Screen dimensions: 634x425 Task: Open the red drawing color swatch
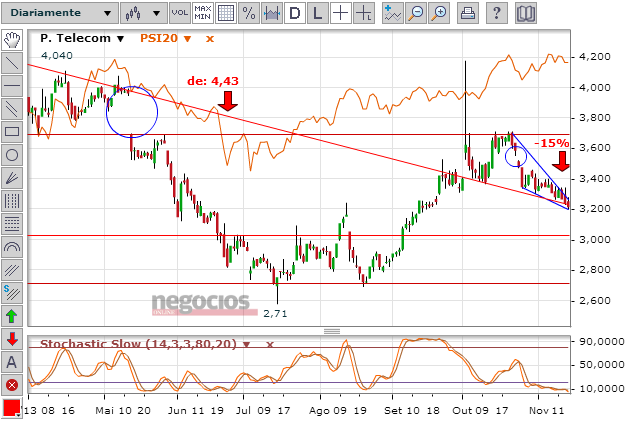[11, 408]
